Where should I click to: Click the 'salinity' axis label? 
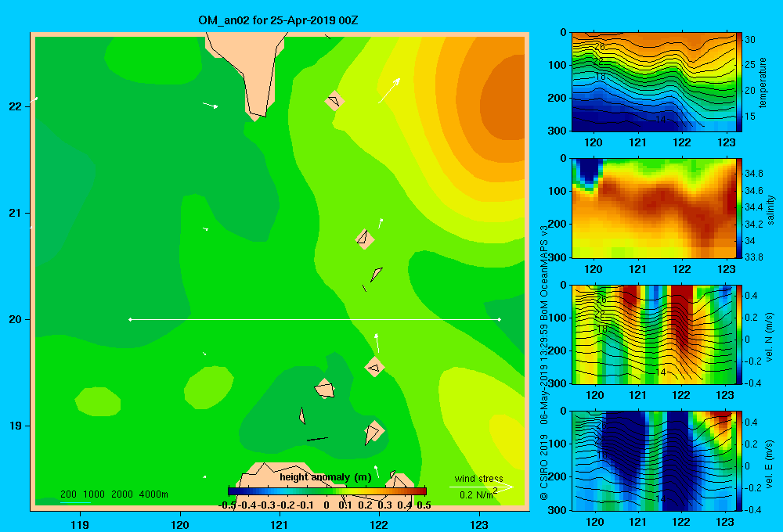(770, 210)
